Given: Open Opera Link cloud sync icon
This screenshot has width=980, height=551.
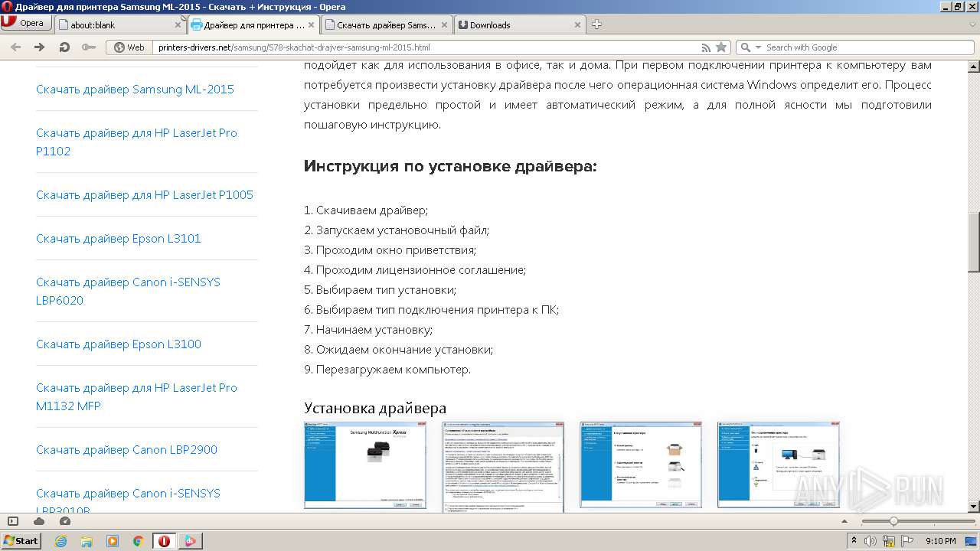Looking at the screenshot, I should [39, 521].
